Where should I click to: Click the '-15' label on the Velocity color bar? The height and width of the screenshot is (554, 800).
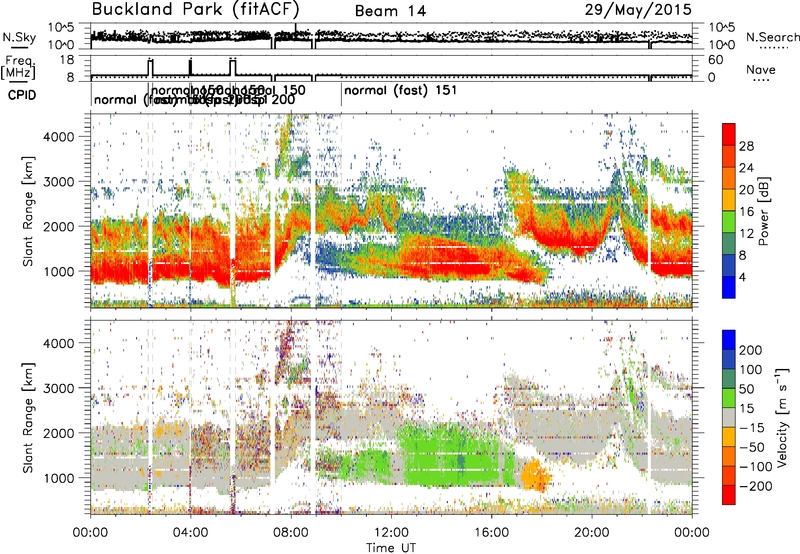pyautogui.click(x=752, y=428)
